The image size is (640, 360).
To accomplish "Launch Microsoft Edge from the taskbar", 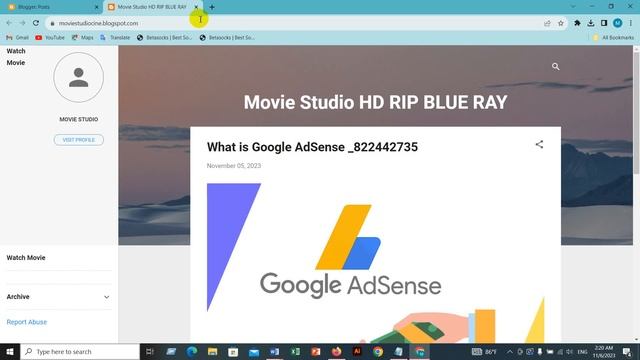I will (192, 351).
